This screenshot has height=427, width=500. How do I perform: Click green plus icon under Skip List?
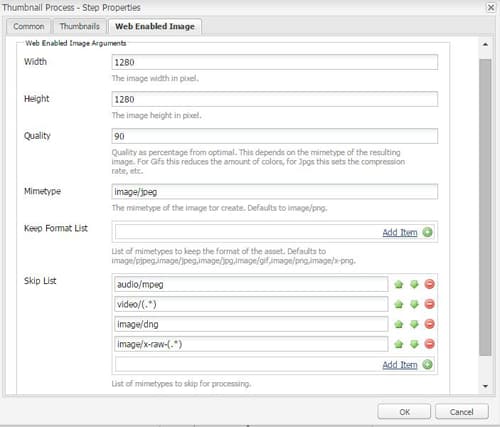click(427, 364)
